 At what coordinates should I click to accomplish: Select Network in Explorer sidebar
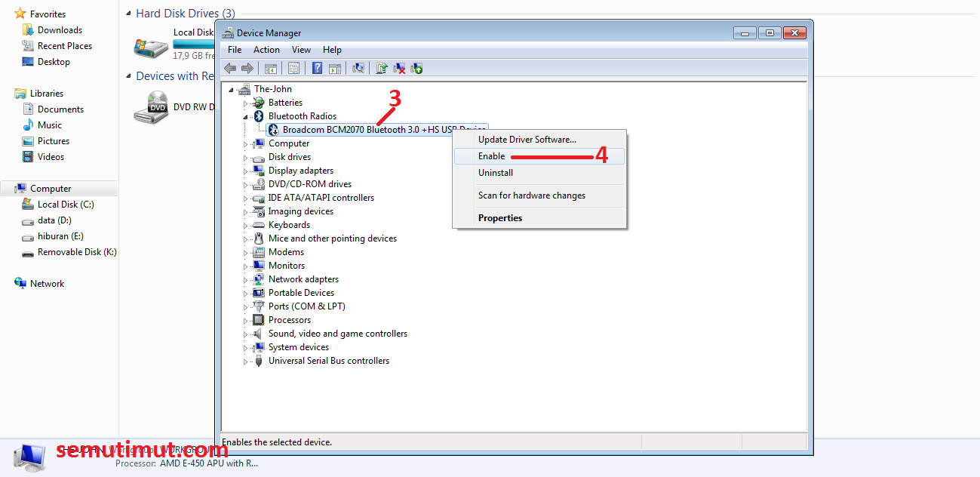pyautogui.click(x=47, y=284)
